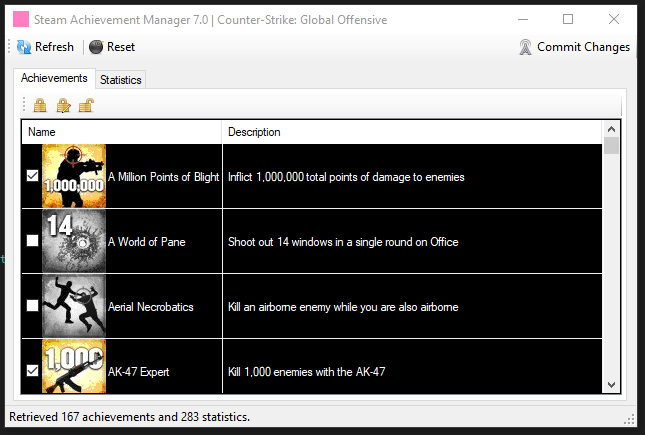The image size is (645, 435).
Task: Click the scrollbar up arrow
Action: point(611,129)
